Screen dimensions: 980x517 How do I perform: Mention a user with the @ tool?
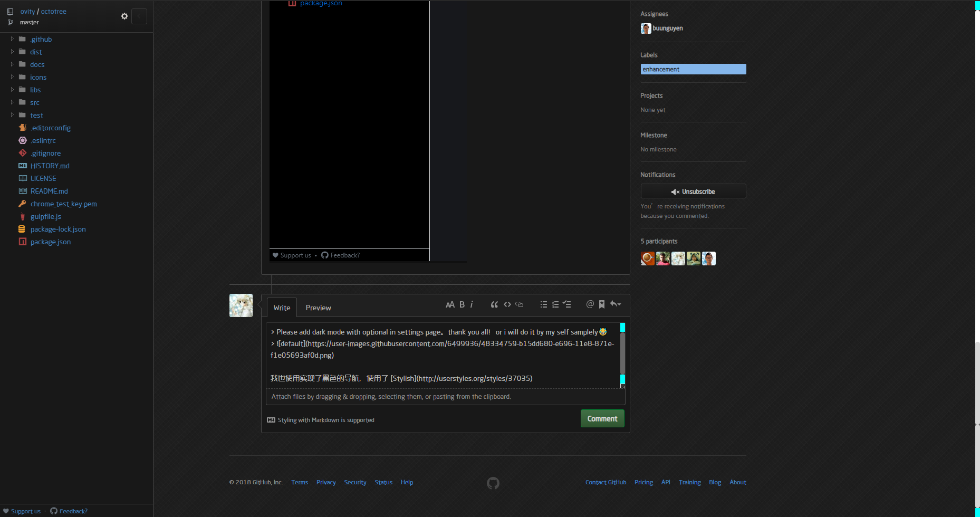point(590,304)
